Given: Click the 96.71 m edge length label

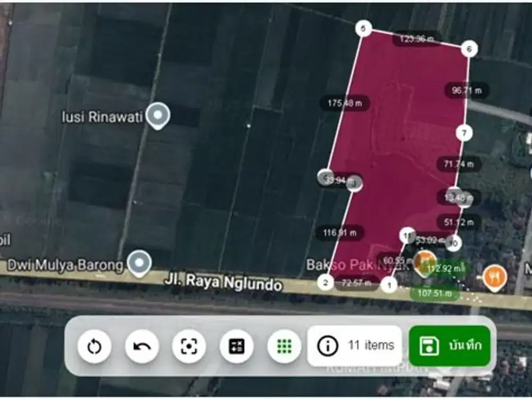Looking at the screenshot, I should 466,90.
